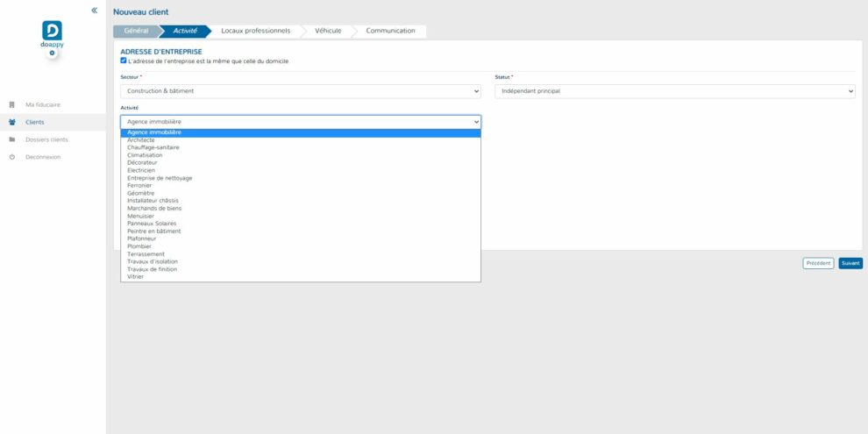Click the Dossiers clients folder icon

coord(12,139)
